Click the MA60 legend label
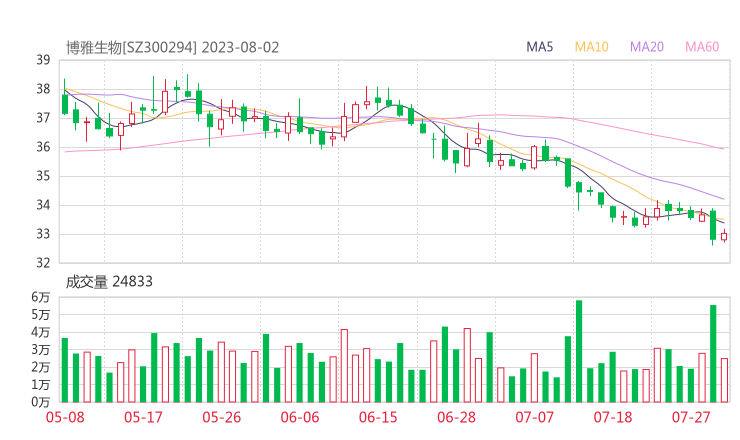 point(702,47)
